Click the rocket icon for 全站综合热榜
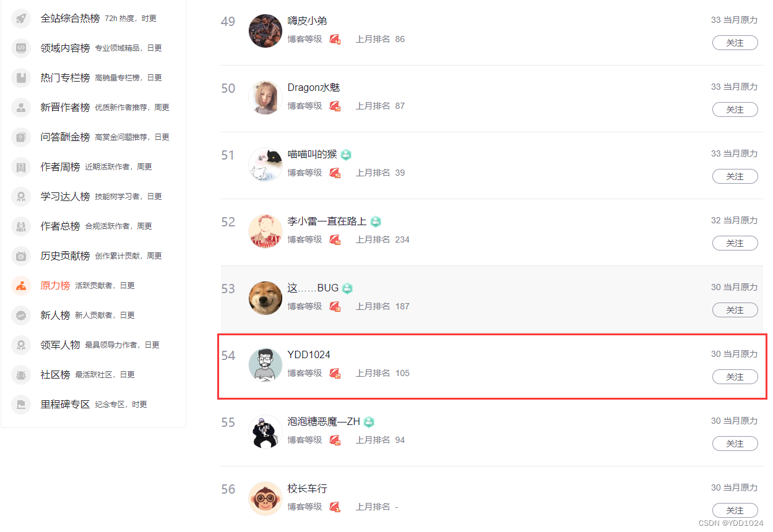The image size is (773, 532). (21, 19)
